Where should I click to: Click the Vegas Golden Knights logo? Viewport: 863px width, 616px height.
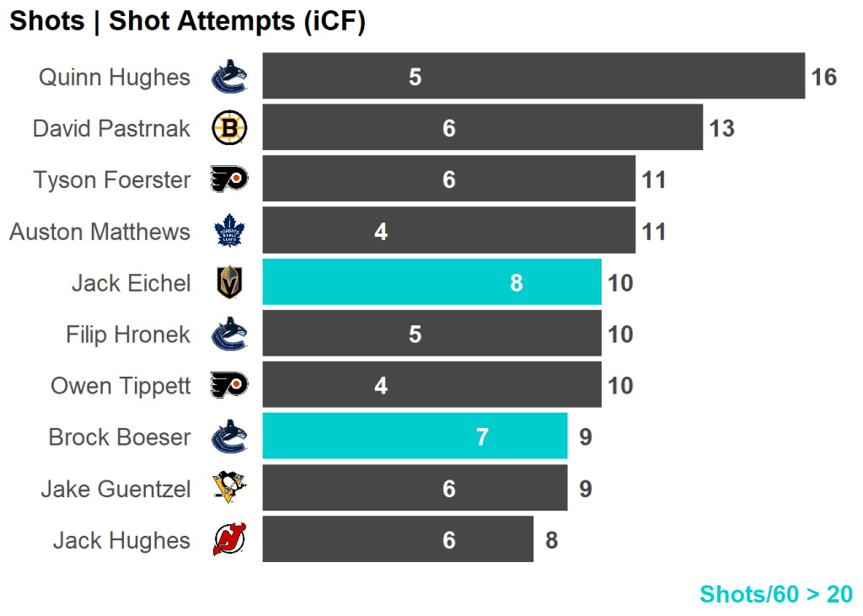pyautogui.click(x=228, y=283)
